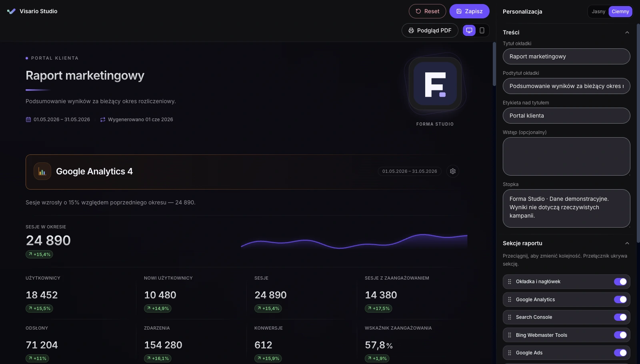Open the 01.05.2026 – 31.05.2026 date range selector
The image size is (640, 364).
point(410,171)
